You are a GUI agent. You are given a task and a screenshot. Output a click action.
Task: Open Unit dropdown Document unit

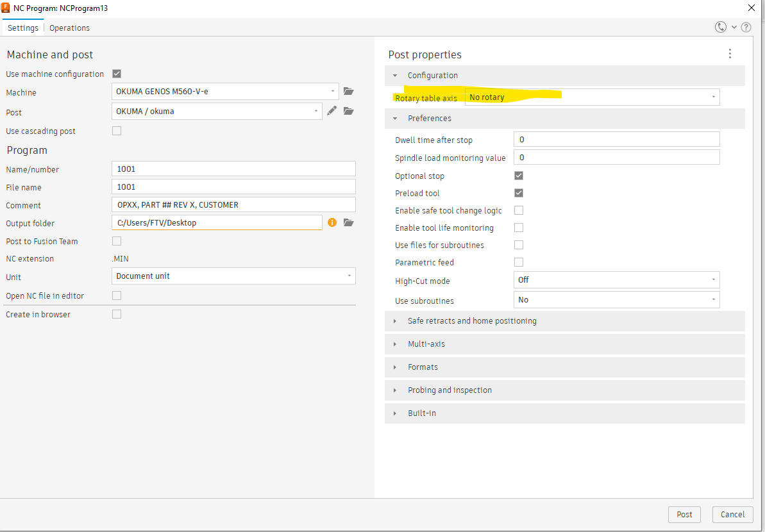click(233, 276)
